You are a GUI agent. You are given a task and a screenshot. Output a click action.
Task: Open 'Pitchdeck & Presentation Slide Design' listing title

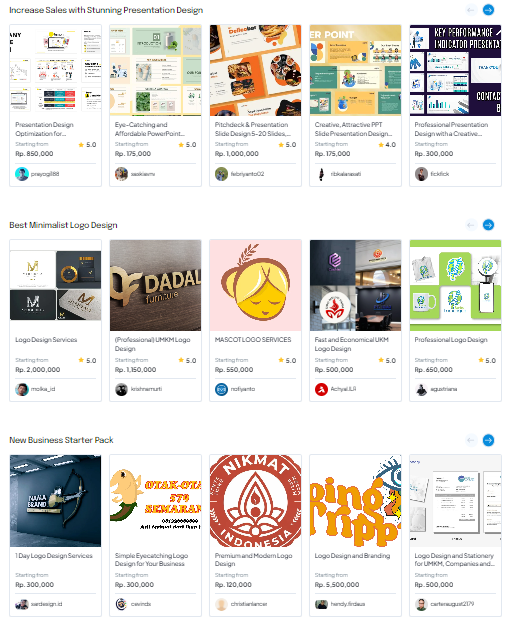point(253,129)
